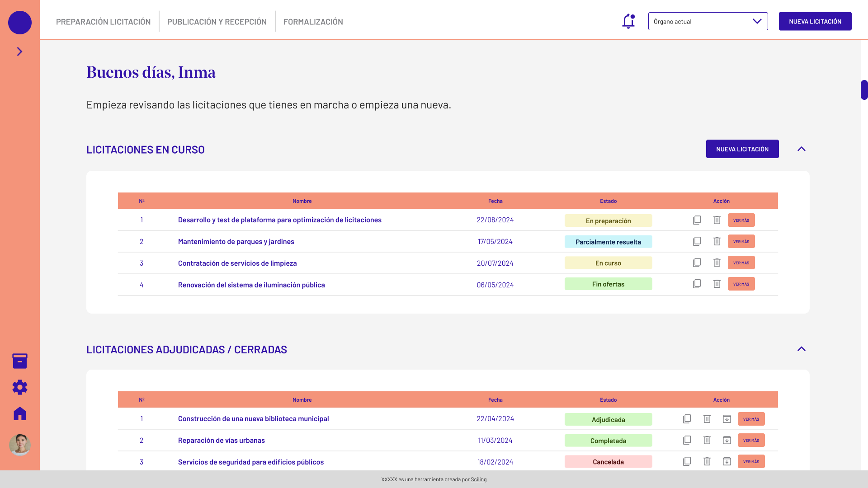Viewport: 868px width, 488px height.
Task: Open the 'Órgano actual' dropdown
Action: pos(708,21)
